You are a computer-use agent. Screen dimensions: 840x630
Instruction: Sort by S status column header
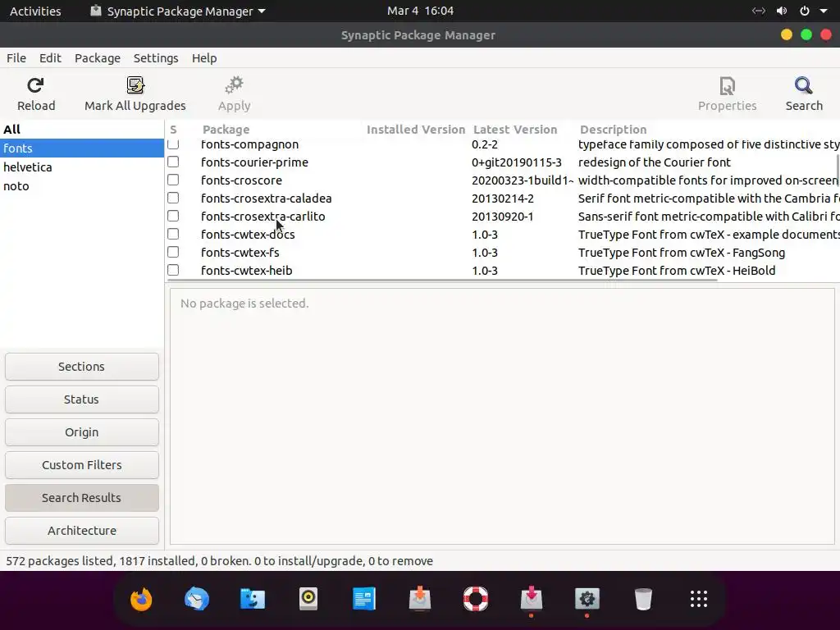[x=173, y=129]
